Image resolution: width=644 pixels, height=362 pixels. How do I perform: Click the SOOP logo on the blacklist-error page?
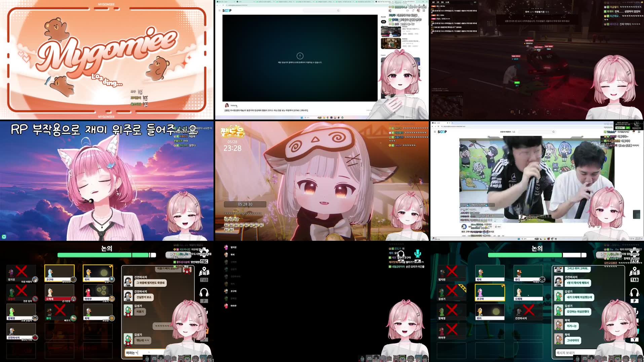pos(227,10)
